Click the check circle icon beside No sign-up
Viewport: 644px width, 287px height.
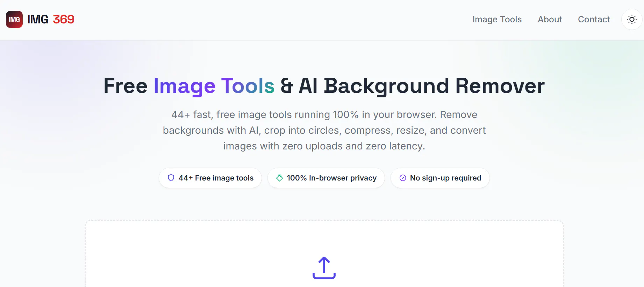click(x=403, y=178)
